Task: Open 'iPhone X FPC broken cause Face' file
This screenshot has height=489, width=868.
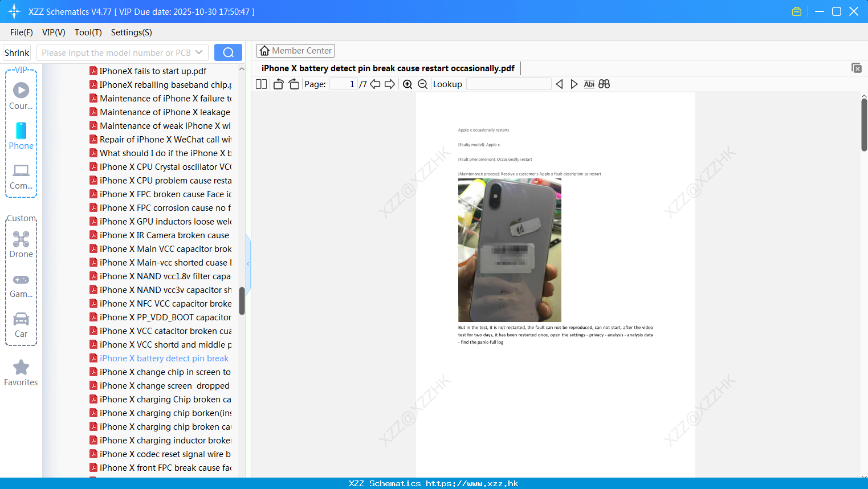Action: [x=160, y=194]
